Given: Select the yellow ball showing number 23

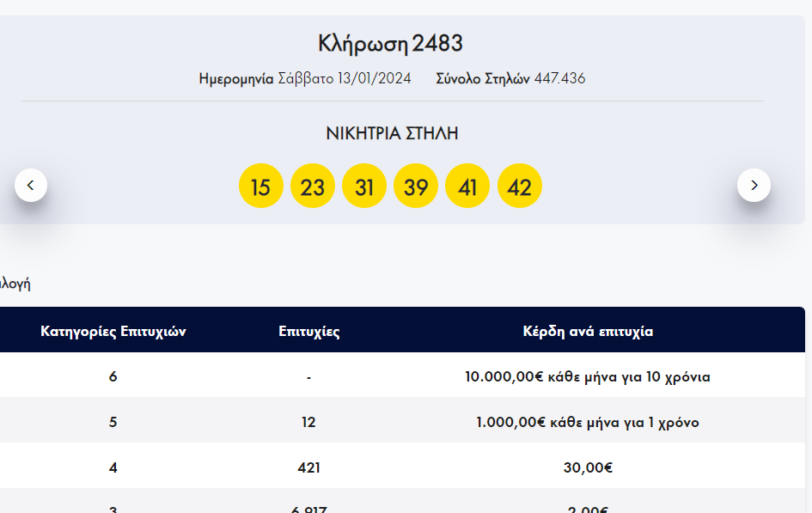Looking at the screenshot, I should tap(313, 186).
